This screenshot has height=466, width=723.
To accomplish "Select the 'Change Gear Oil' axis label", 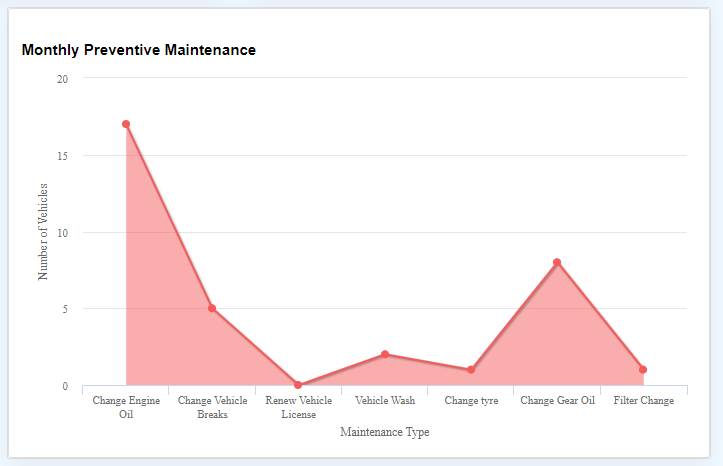I will tap(557, 400).
